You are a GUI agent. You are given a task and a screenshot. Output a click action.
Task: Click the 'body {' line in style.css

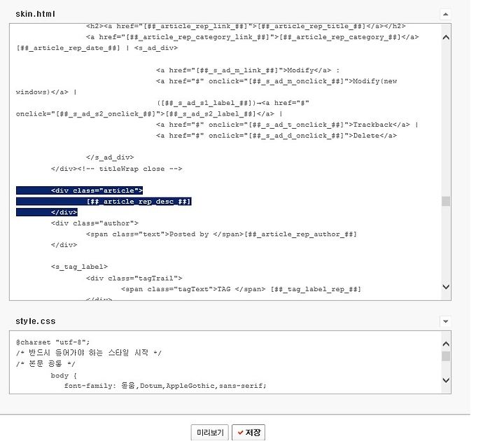pos(64,375)
